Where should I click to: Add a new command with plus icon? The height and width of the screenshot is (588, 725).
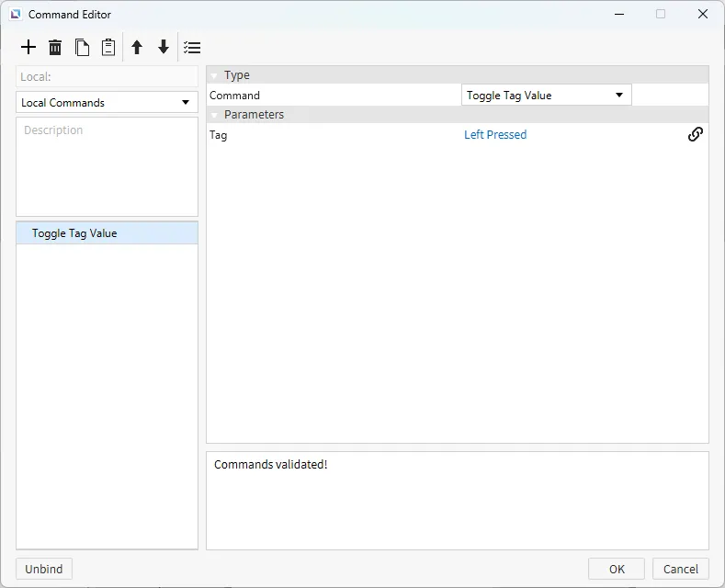click(x=28, y=48)
